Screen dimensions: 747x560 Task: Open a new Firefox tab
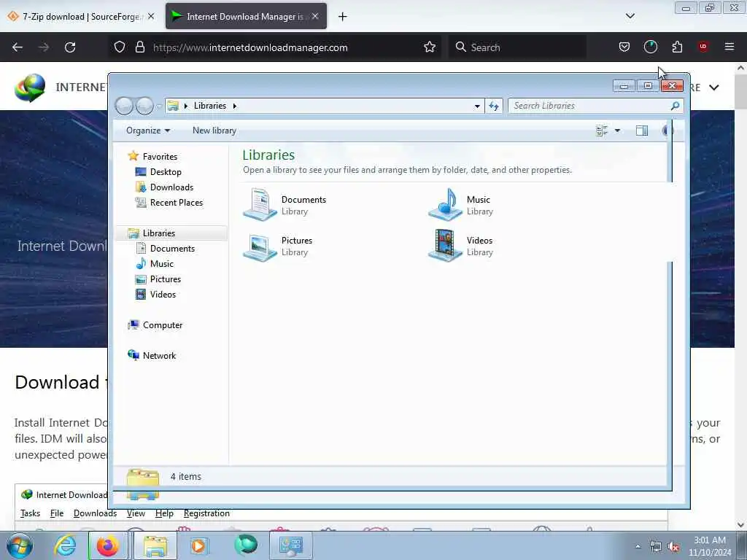(x=343, y=17)
